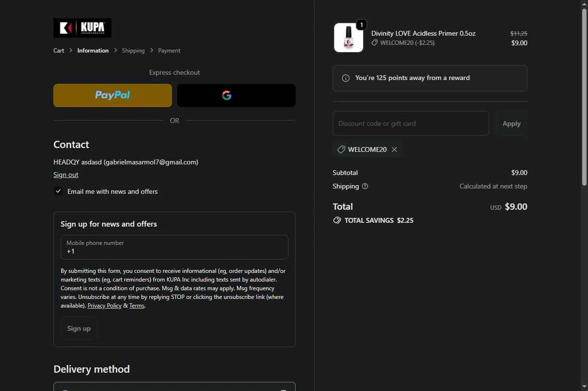Image resolution: width=588 pixels, height=391 pixels.
Task: Click the Delivery method heading
Action: [91, 369]
